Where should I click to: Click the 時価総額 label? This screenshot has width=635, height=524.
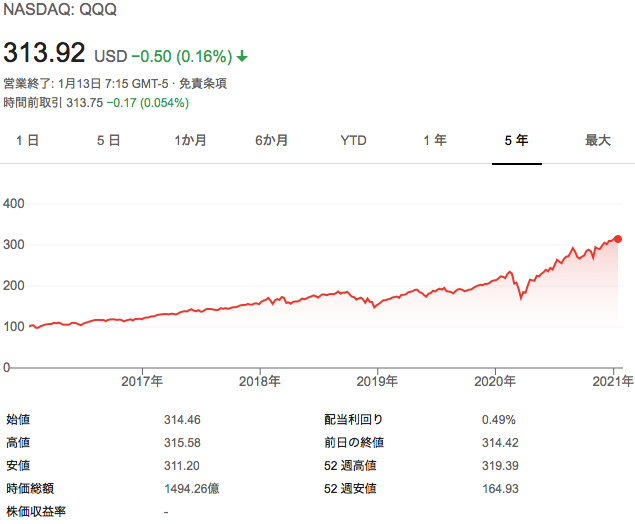click(x=30, y=488)
